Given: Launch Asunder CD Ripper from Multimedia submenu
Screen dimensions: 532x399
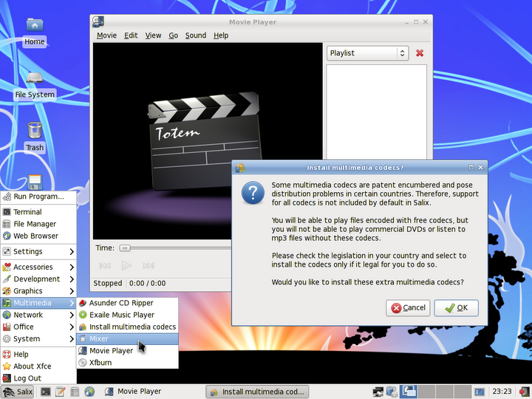Looking at the screenshot, I should pyautogui.click(x=121, y=303).
